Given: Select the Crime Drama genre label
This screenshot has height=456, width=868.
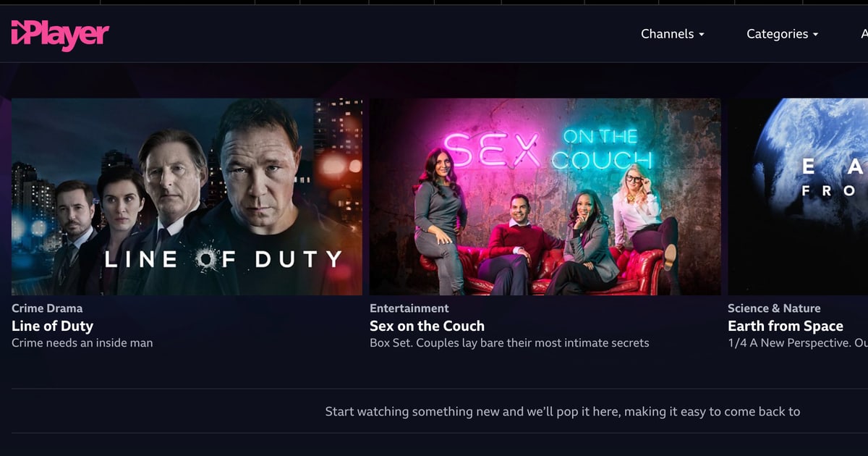Looking at the screenshot, I should pyautogui.click(x=47, y=308).
